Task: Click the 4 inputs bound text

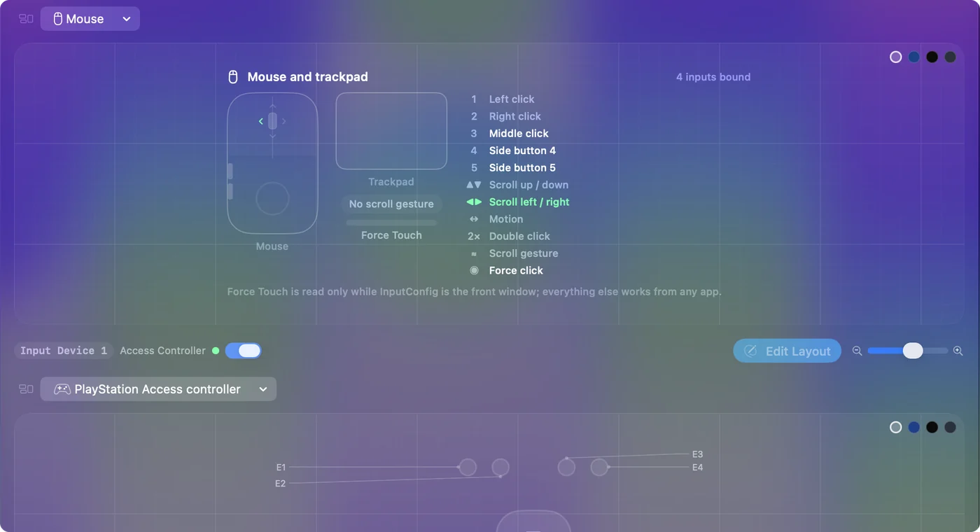Action: (x=713, y=77)
